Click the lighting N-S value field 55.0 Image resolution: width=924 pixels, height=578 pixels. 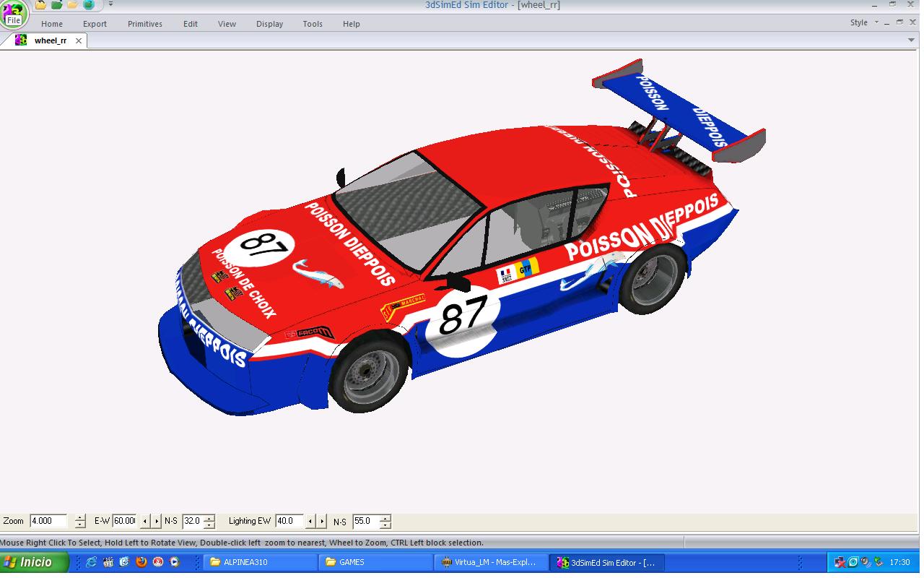(366, 521)
